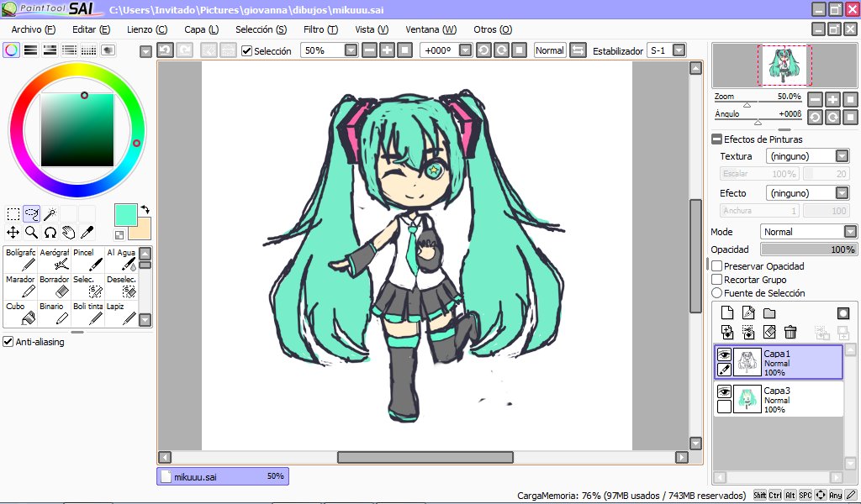Enable Recortar Grupo
Image resolution: width=861 pixels, height=504 pixels.
(716, 280)
